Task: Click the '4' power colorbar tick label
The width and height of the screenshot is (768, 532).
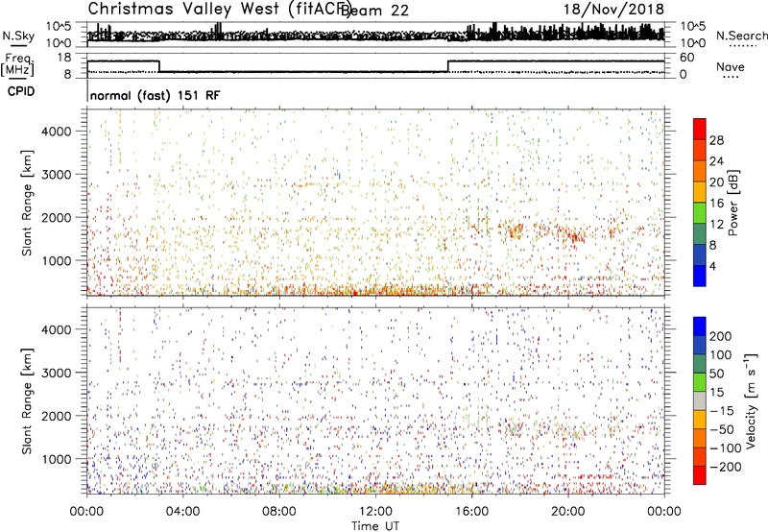Action: tap(712, 266)
